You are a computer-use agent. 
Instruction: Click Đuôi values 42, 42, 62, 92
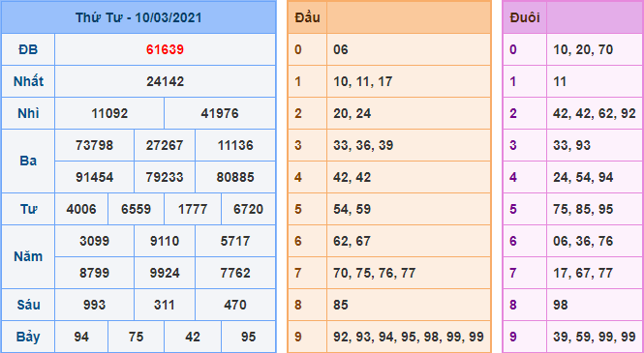(x=595, y=113)
